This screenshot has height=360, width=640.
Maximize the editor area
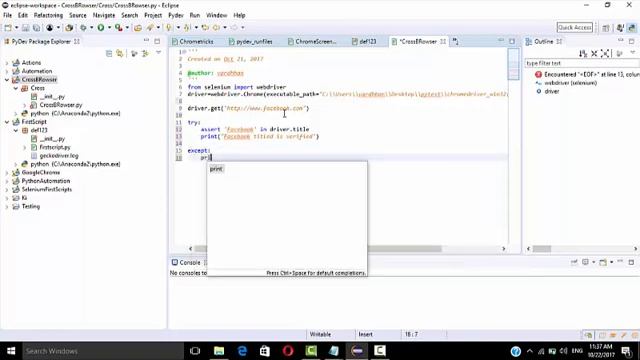click(512, 41)
